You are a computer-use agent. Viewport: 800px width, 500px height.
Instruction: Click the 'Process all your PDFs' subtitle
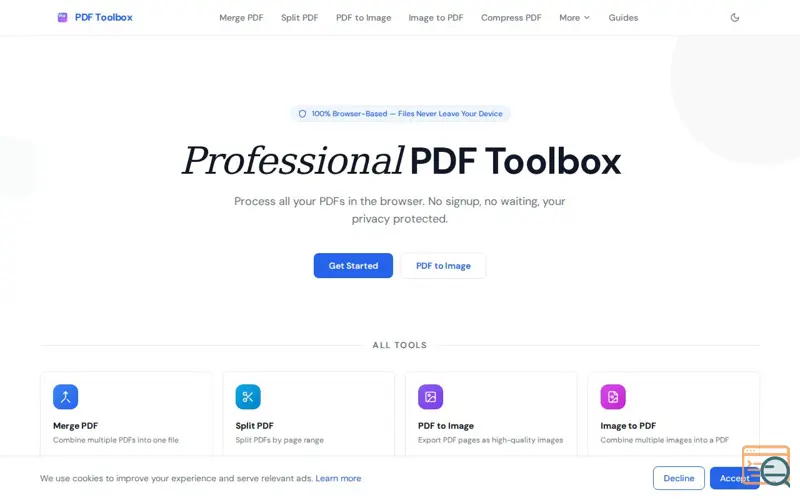(399, 210)
